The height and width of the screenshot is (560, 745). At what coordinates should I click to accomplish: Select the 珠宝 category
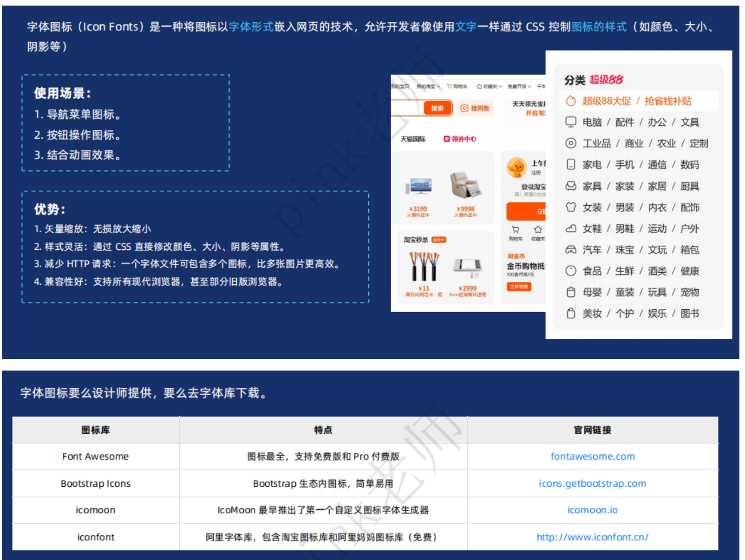coord(625,250)
